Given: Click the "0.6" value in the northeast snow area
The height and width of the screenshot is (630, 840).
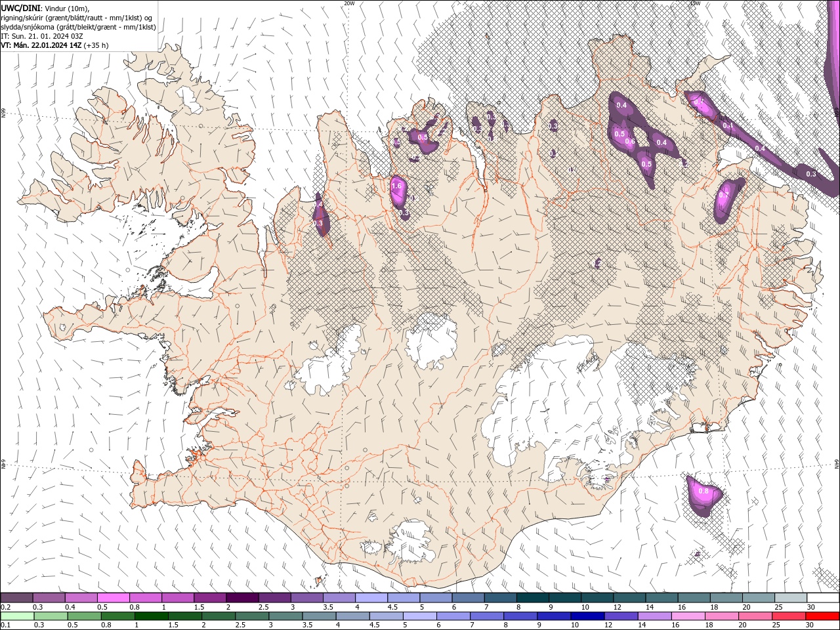Looking at the screenshot, I should tap(630, 142).
